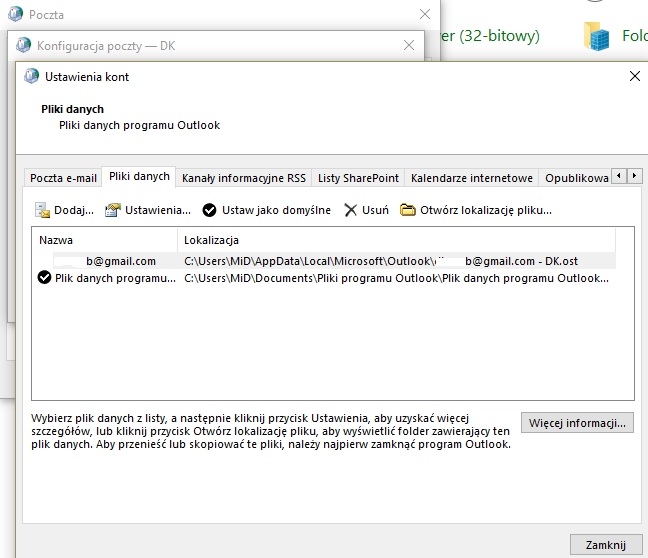Viewport: 648px width, 558px height.
Task: Click default checkmark beside Plik danych programu
Action: [x=44, y=278]
